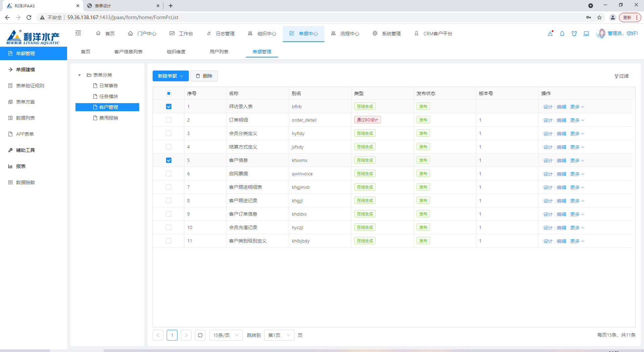Refresh the form list with the reload icon
The image size is (644, 352).
coord(200,335)
